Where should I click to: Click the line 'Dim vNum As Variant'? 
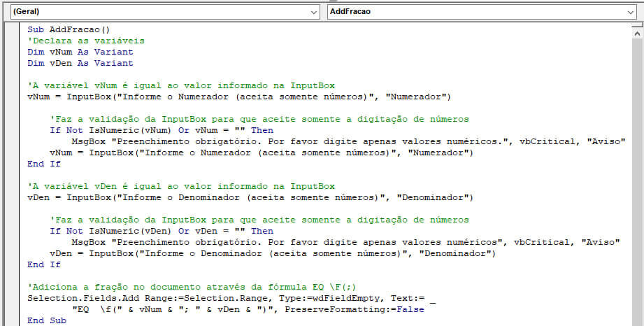(80, 52)
